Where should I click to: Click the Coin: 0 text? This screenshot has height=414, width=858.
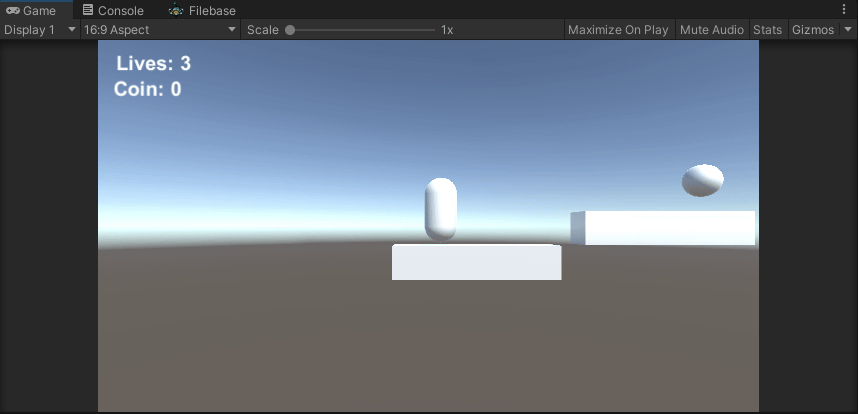coord(148,89)
